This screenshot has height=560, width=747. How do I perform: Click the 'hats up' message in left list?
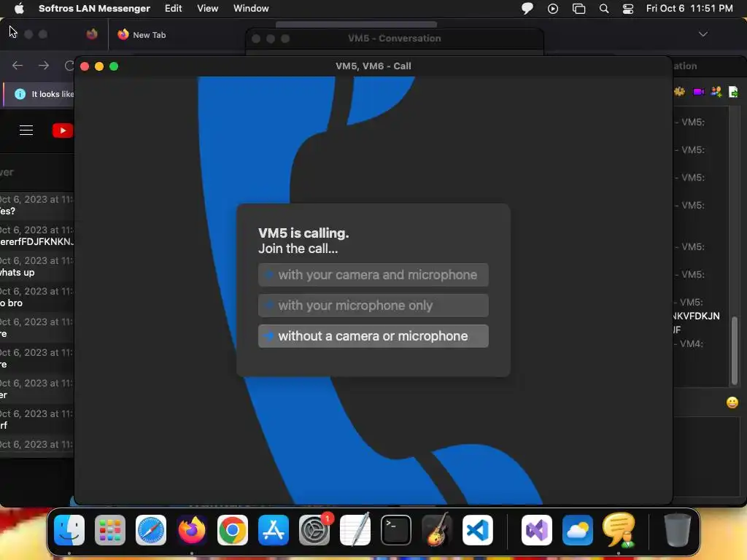pos(18,273)
